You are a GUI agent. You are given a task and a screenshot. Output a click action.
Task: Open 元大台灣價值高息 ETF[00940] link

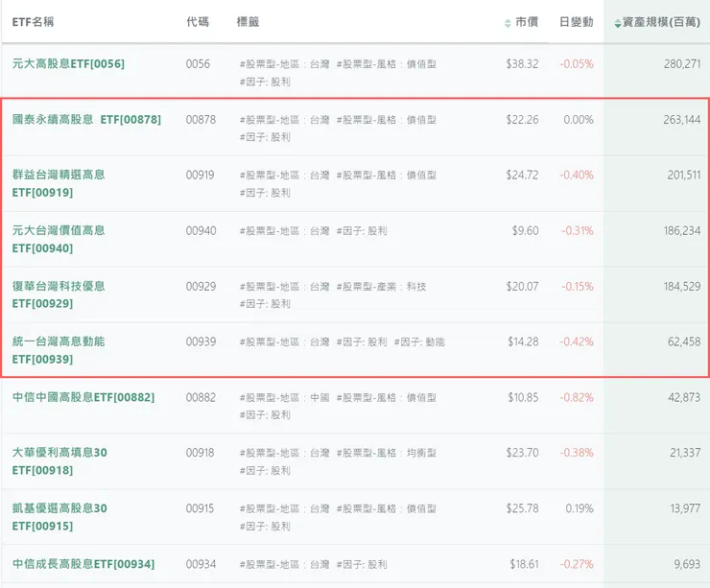click(59, 240)
